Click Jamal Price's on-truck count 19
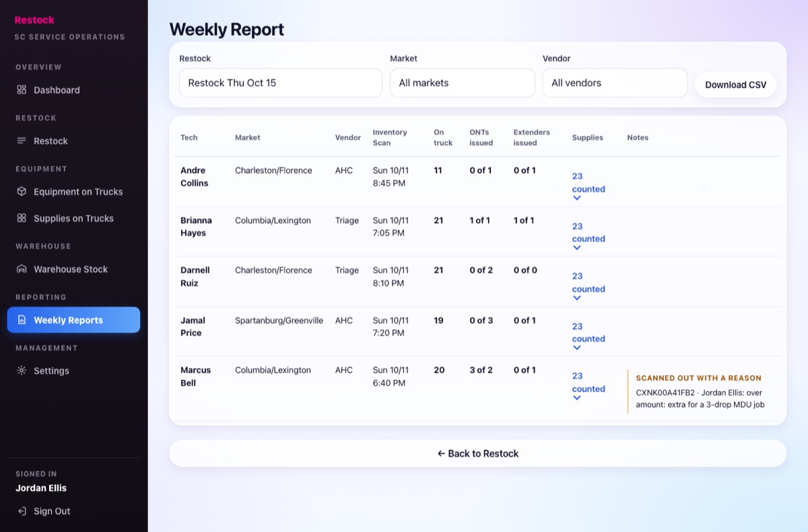The image size is (808, 532). pos(438,321)
